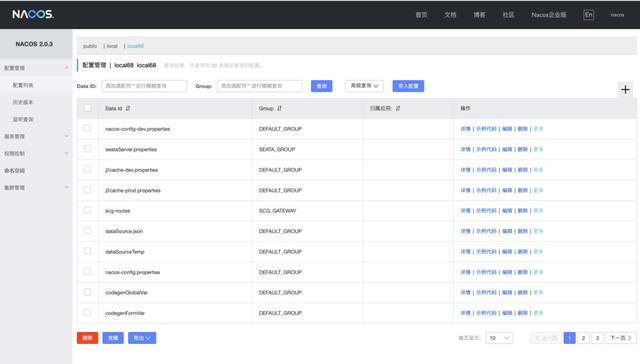640x364 pixels.
Task: Switch to the public namespace tab
Action: coord(90,46)
